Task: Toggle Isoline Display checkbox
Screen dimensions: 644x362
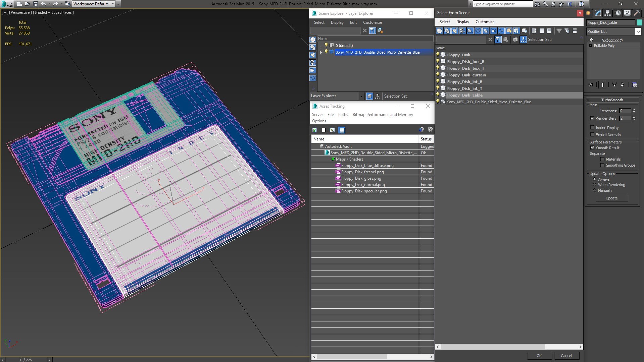Action: pyautogui.click(x=592, y=128)
